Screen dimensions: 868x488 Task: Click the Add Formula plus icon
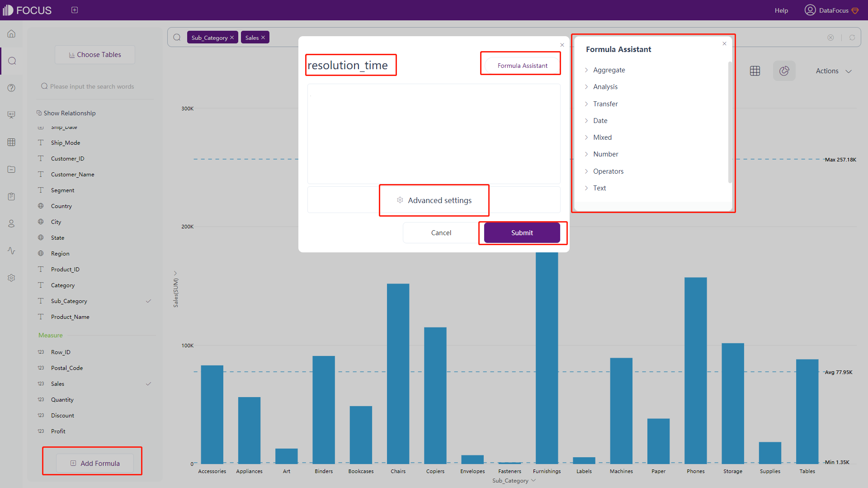click(x=73, y=463)
